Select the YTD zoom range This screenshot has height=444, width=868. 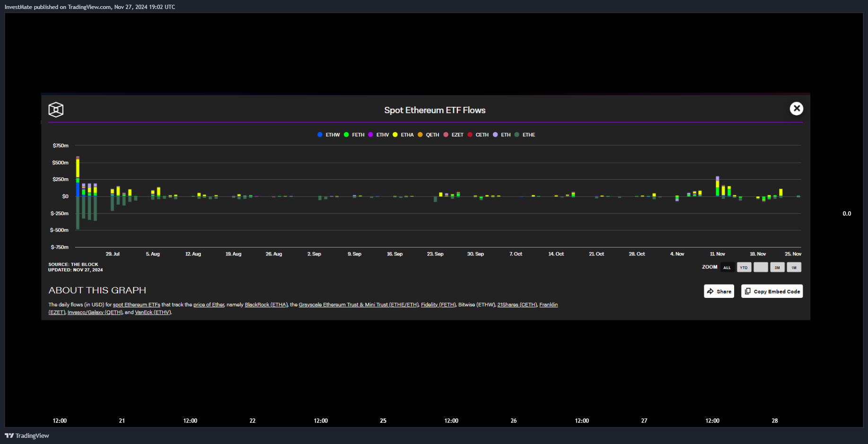pyautogui.click(x=744, y=268)
